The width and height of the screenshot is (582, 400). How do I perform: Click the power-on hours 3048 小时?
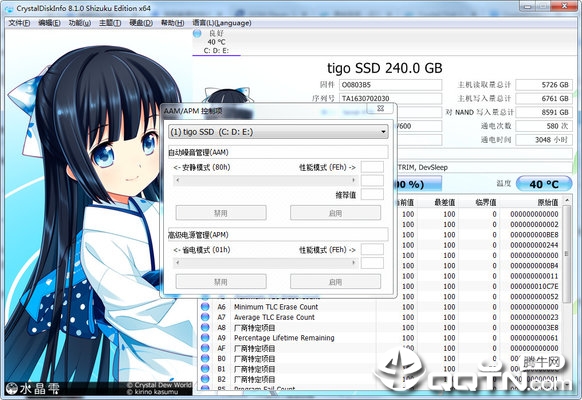(x=544, y=140)
